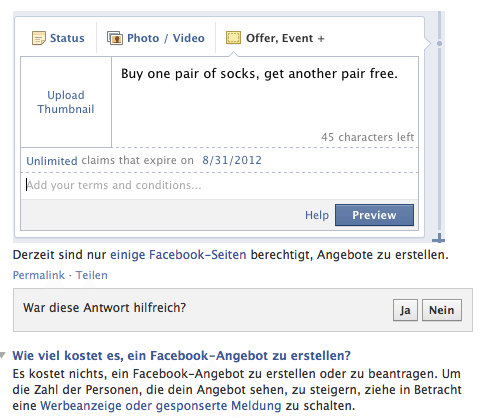Open einige Facebook-Seiten link
Screen dimensions: 481x418
pos(178,255)
